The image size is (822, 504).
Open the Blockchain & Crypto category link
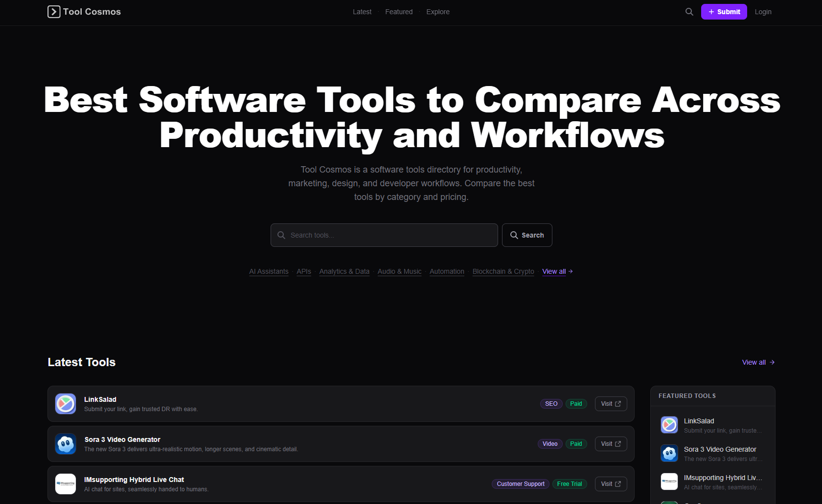[503, 271]
